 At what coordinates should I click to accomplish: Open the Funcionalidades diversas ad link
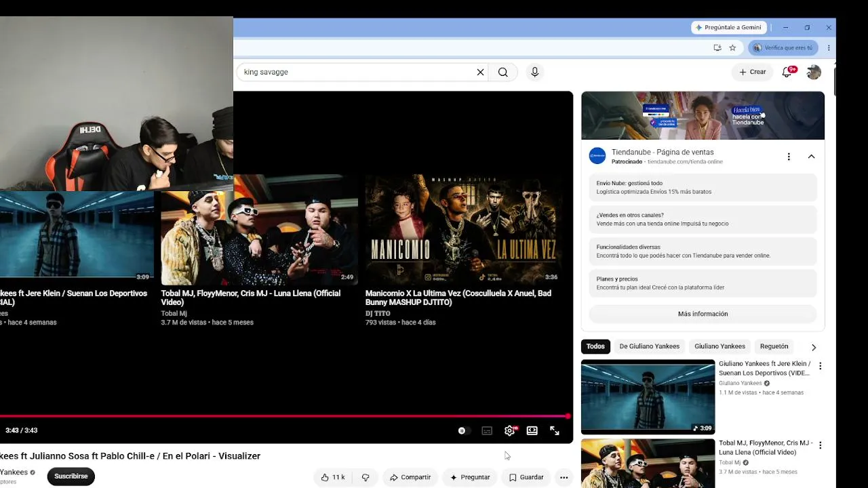(x=703, y=251)
